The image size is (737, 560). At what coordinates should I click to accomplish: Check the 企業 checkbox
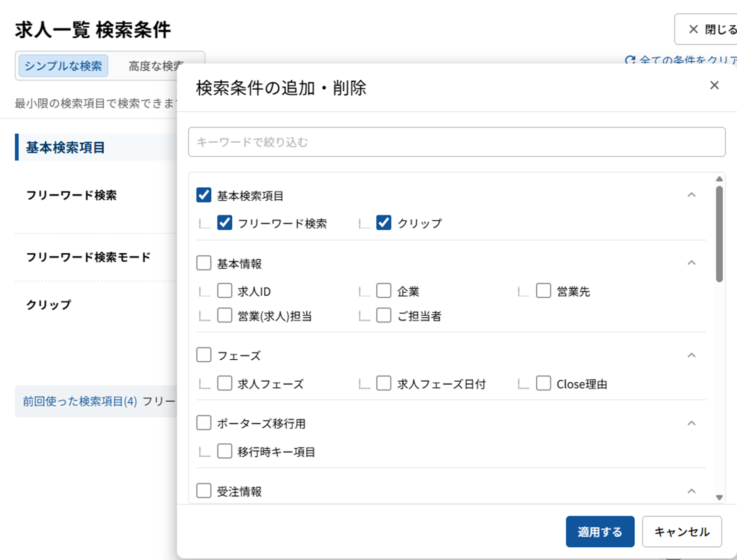[x=384, y=291]
